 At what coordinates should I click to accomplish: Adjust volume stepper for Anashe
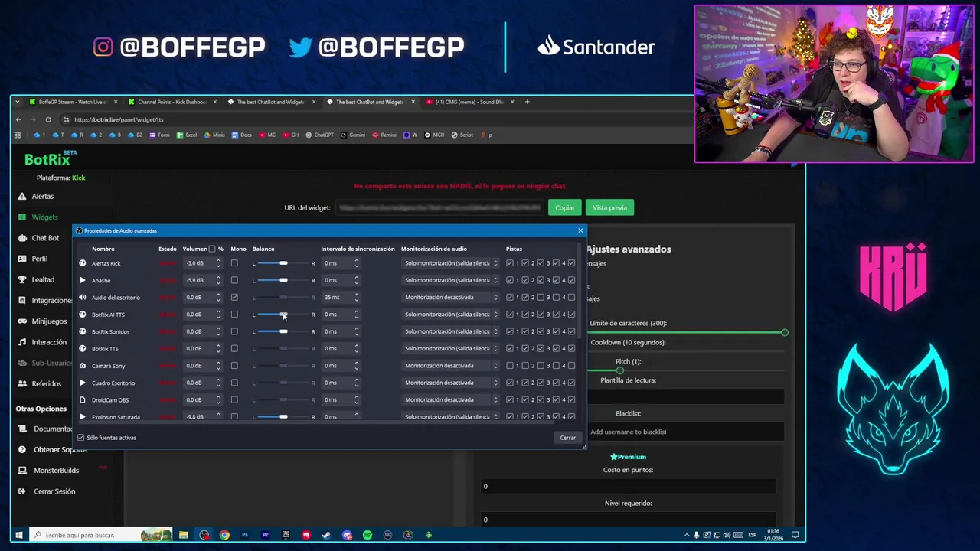coord(218,280)
